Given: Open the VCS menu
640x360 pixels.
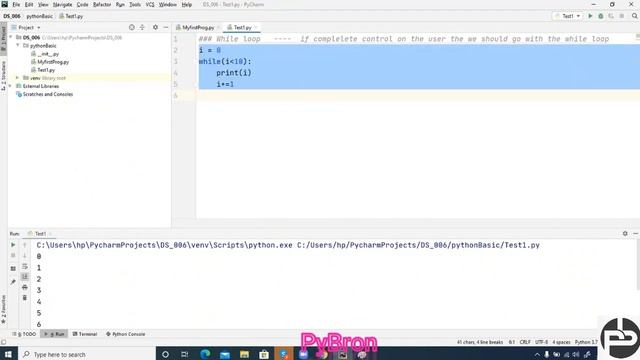Looking at the screenshot, I should point(150,4).
